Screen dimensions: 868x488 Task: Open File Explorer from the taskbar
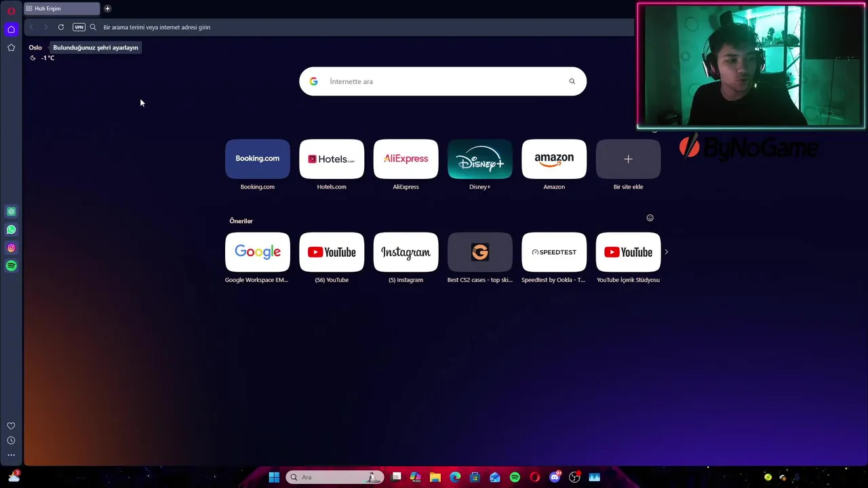pyautogui.click(x=435, y=477)
